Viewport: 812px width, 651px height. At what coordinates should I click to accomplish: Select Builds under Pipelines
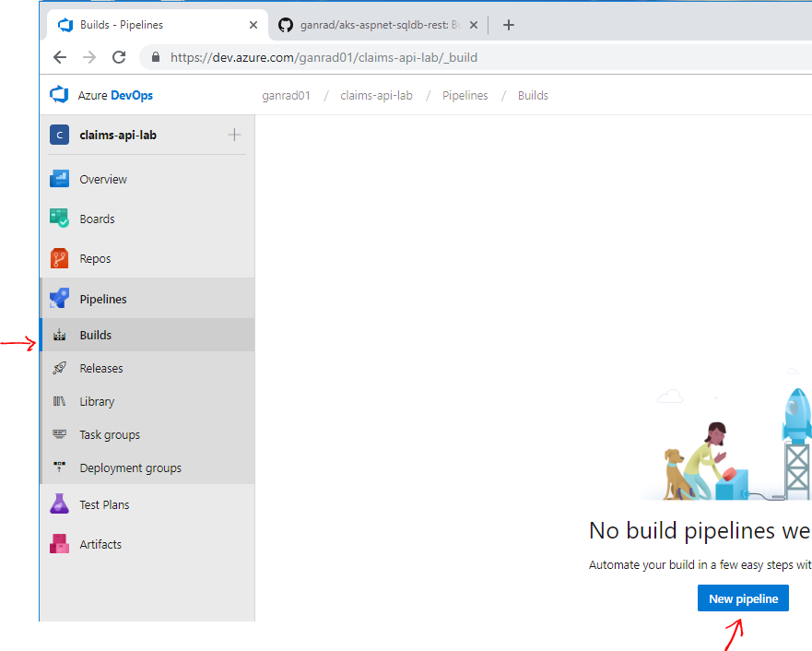(x=147, y=335)
